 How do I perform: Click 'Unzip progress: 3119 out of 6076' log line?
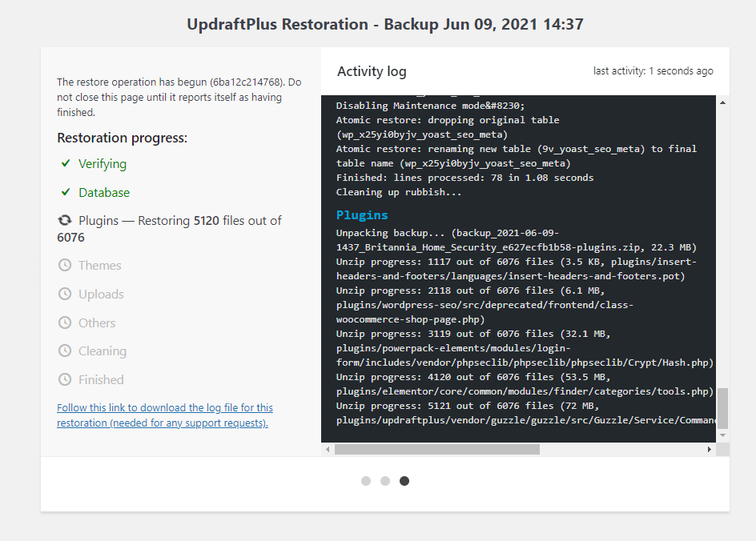(525, 348)
